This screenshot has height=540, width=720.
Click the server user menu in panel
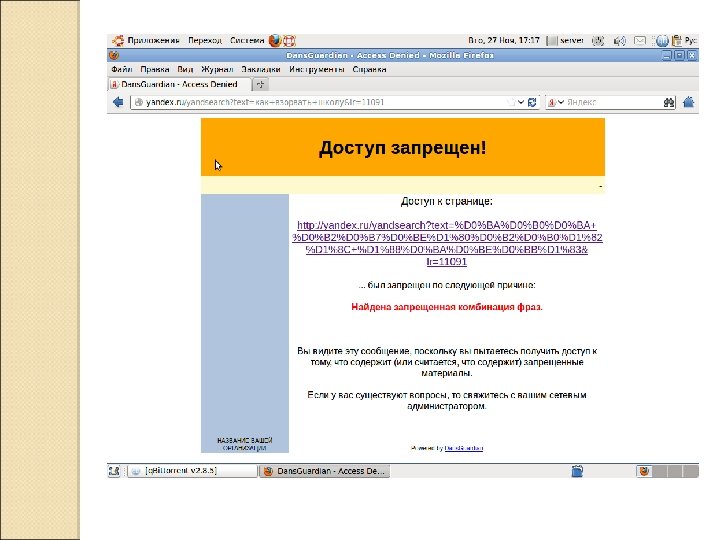click(566, 41)
